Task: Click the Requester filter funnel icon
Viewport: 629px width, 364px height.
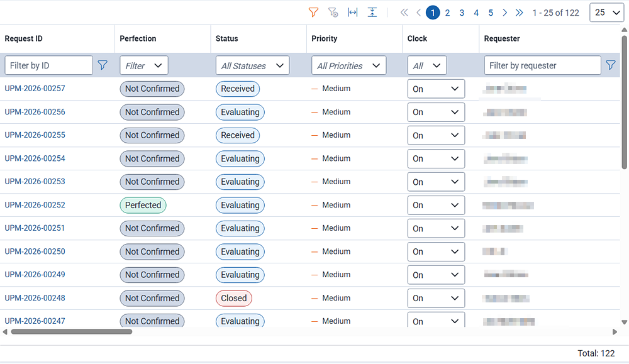Action: click(610, 65)
